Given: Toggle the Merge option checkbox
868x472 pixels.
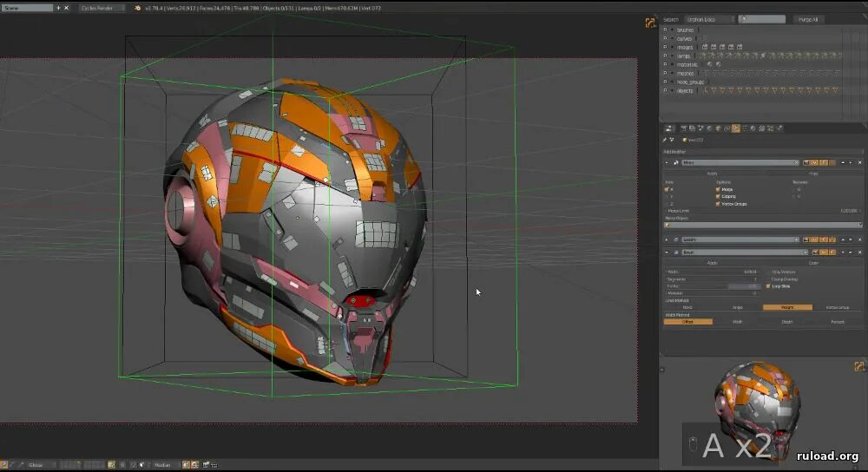Looking at the screenshot, I should (x=718, y=189).
